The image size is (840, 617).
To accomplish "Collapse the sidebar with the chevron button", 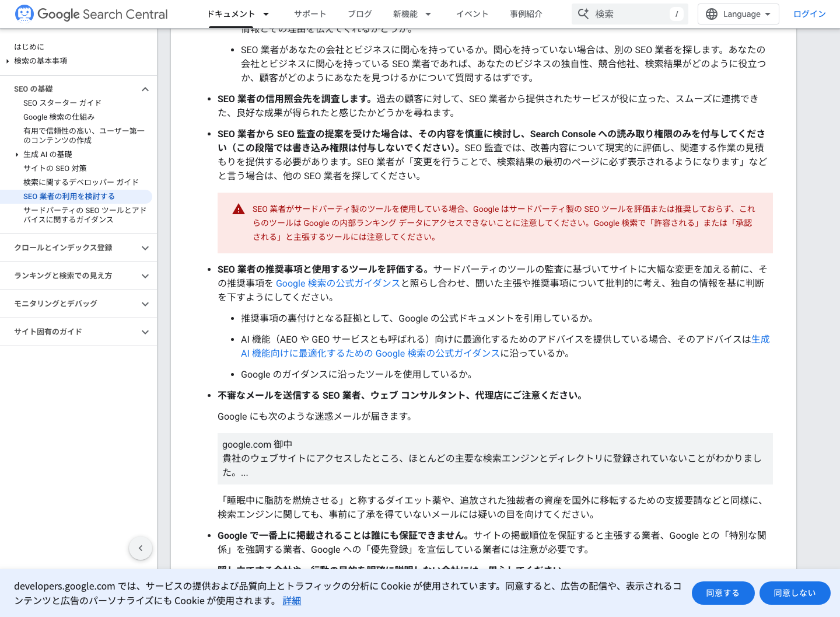I will (x=141, y=548).
